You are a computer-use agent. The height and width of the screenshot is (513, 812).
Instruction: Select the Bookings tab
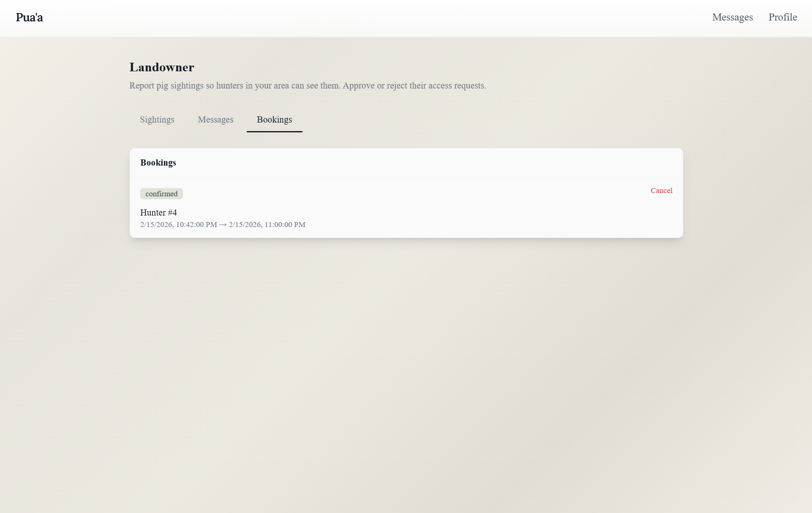pyautogui.click(x=274, y=120)
